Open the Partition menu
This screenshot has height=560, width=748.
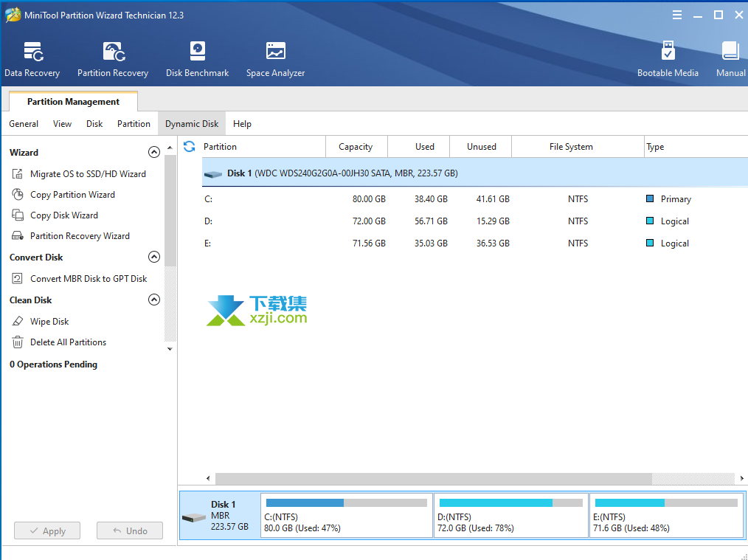134,124
